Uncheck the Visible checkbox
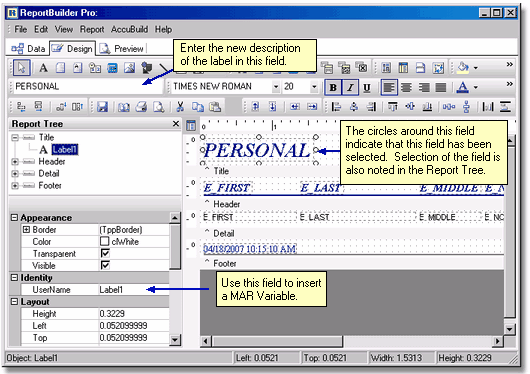Image resolution: width=530 pixels, height=374 pixels. click(x=105, y=265)
